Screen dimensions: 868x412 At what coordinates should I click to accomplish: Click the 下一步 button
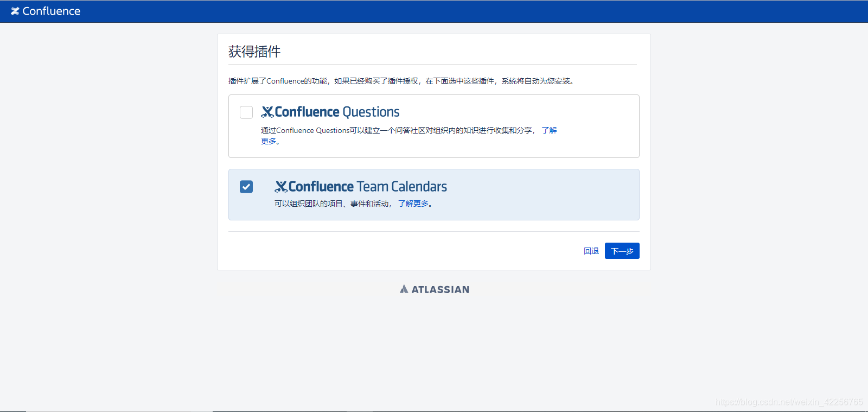pyautogui.click(x=622, y=251)
